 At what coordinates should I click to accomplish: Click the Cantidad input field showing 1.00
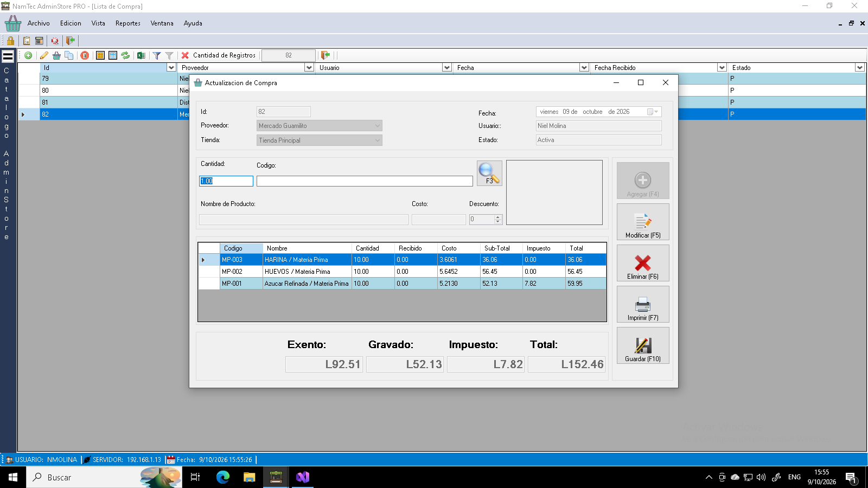226,181
